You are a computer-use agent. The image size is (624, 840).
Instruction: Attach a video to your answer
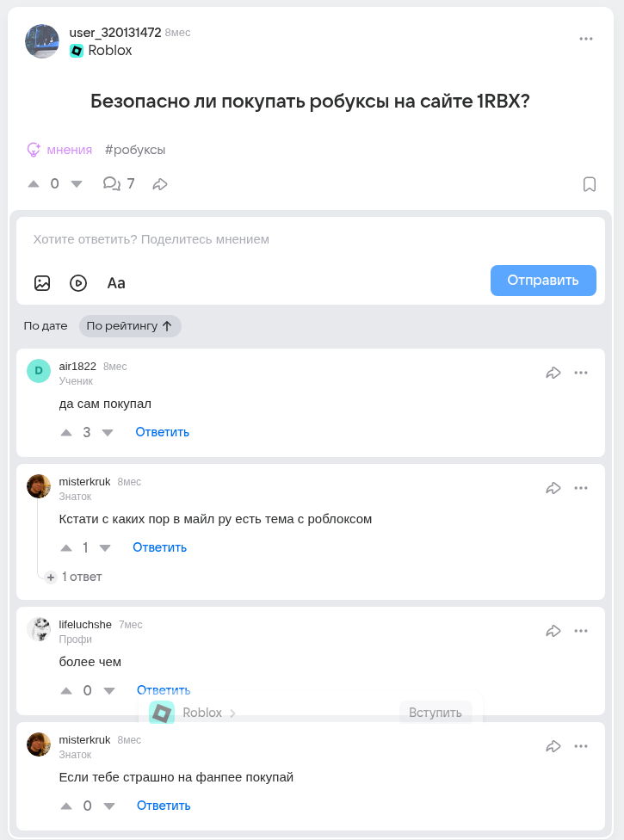click(x=78, y=283)
